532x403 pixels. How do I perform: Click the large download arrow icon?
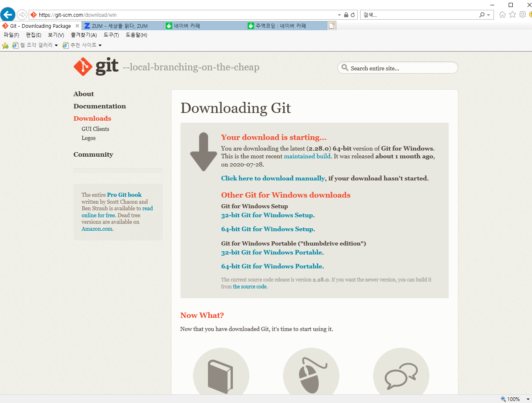203,152
